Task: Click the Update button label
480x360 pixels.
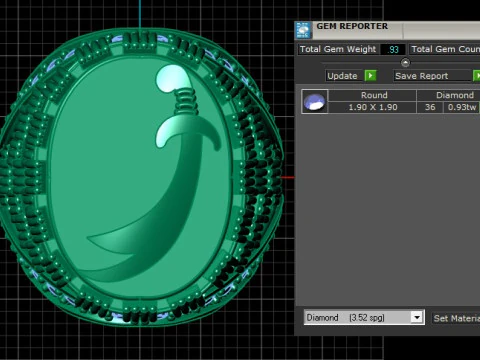Action: (342, 76)
